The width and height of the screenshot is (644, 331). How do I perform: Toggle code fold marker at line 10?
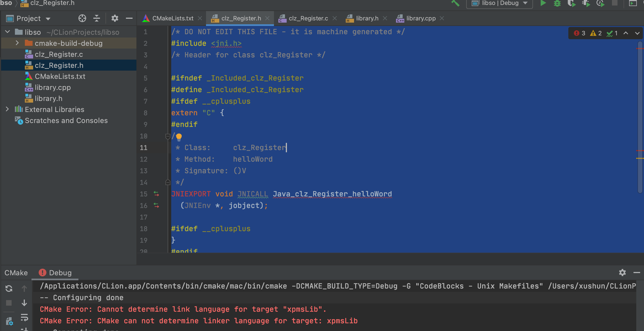coord(167,136)
